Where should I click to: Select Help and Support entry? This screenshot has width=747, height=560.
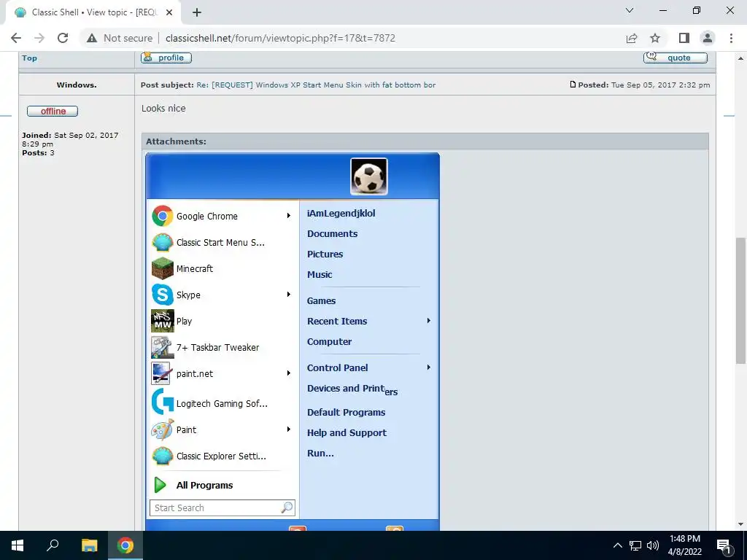tap(347, 433)
